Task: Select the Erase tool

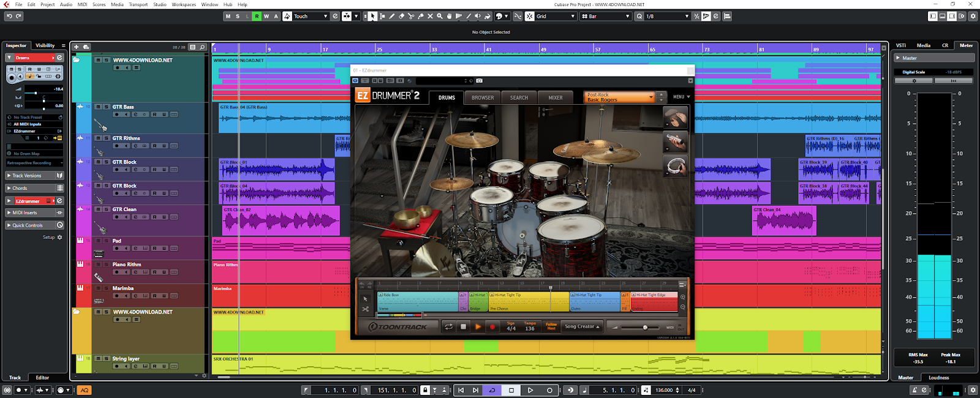Action: (x=401, y=17)
